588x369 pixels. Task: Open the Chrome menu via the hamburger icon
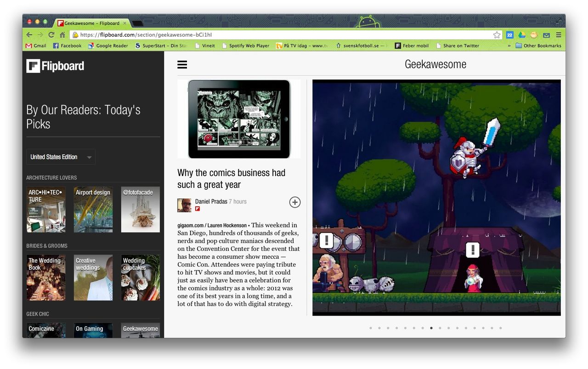[558, 34]
